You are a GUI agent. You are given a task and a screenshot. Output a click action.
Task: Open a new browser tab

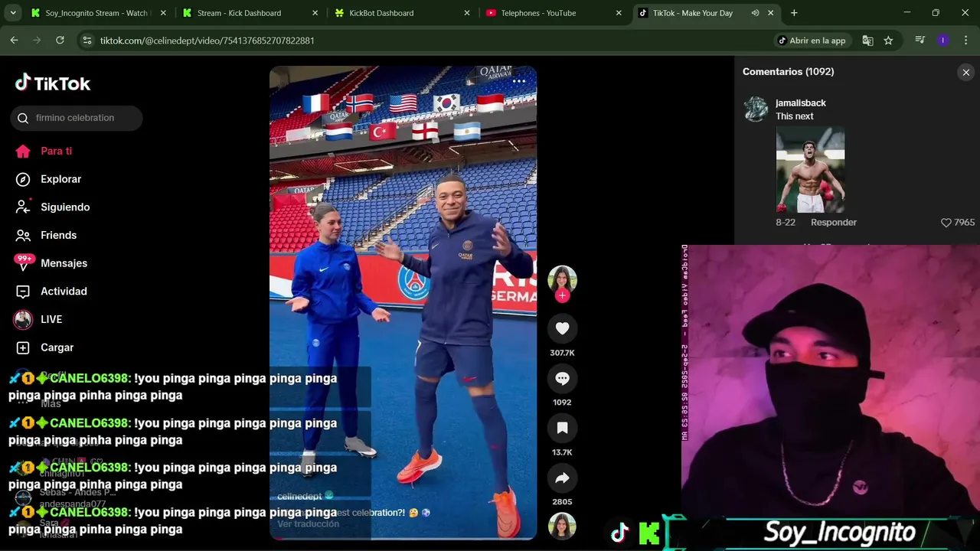794,13
